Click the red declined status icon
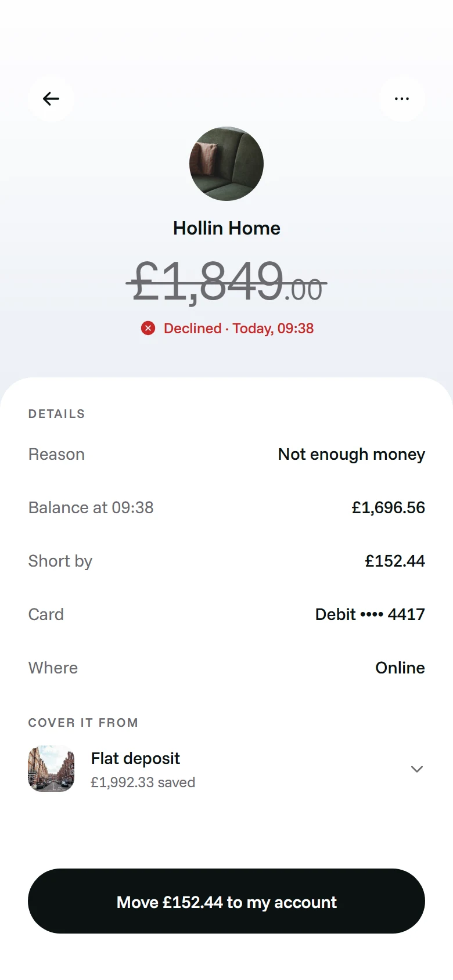The height and width of the screenshot is (980, 453). 148,329
